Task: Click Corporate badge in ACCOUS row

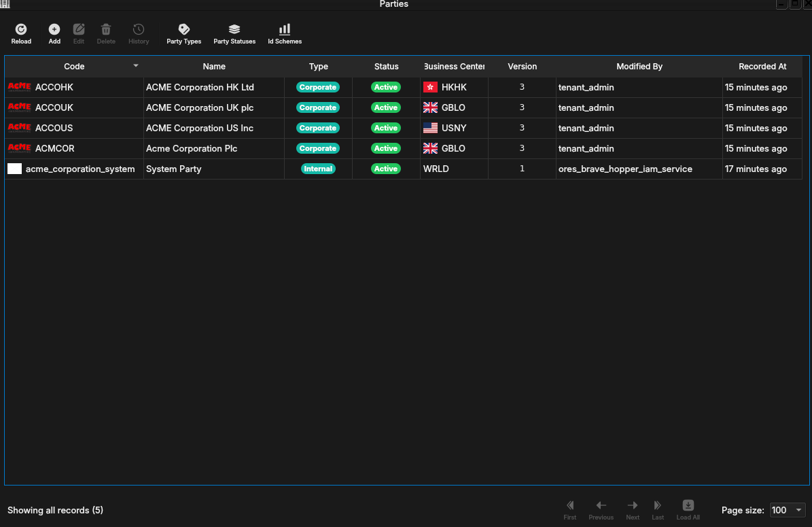Action: coord(318,127)
